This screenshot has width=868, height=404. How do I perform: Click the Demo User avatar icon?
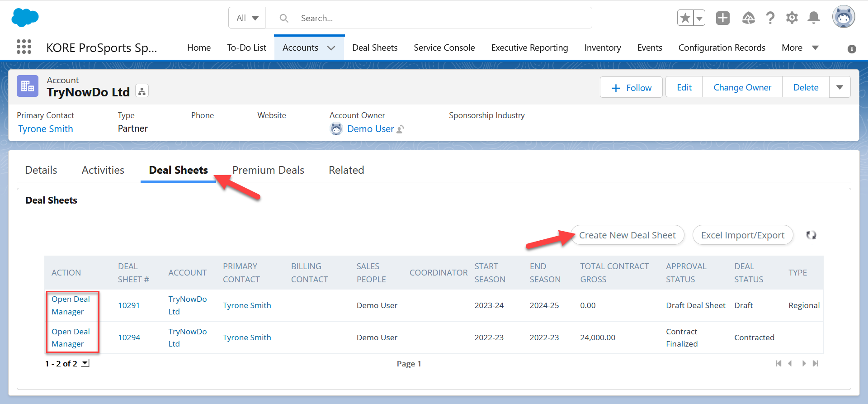pos(336,129)
